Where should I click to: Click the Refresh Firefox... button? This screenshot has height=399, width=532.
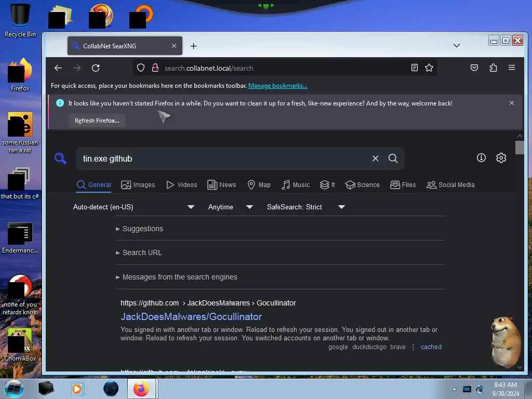pyautogui.click(x=97, y=121)
